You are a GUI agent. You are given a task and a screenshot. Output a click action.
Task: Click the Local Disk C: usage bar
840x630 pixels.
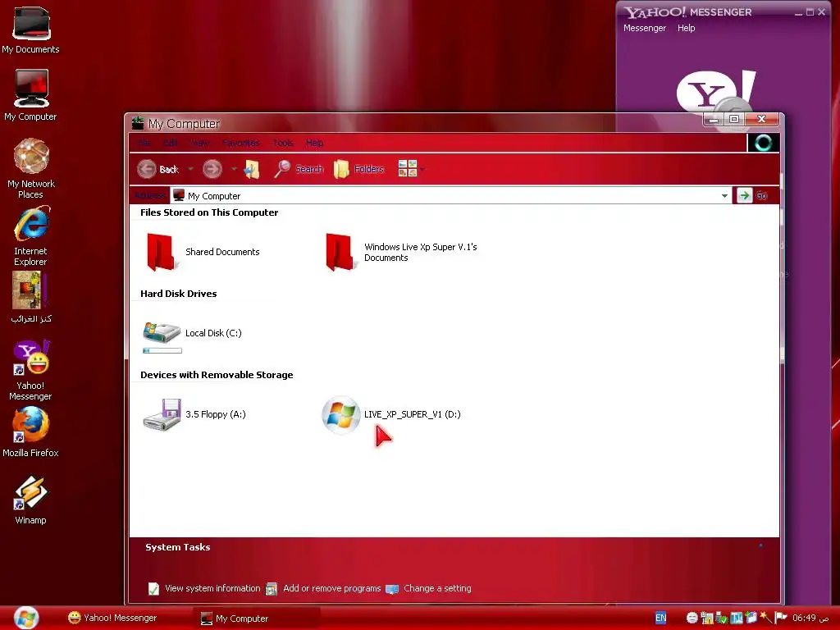(162, 351)
